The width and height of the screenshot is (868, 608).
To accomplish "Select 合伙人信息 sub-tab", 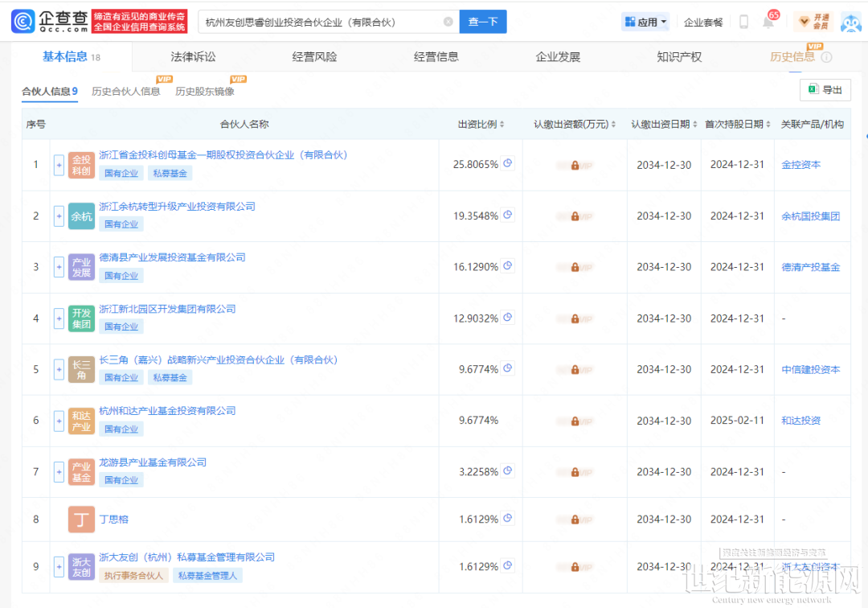I will (50, 92).
